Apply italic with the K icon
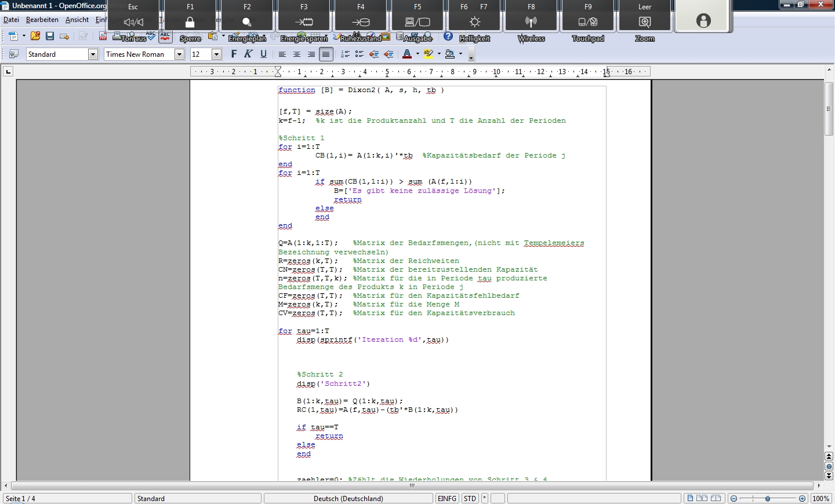Viewport: 835px width, 504px height. (248, 54)
